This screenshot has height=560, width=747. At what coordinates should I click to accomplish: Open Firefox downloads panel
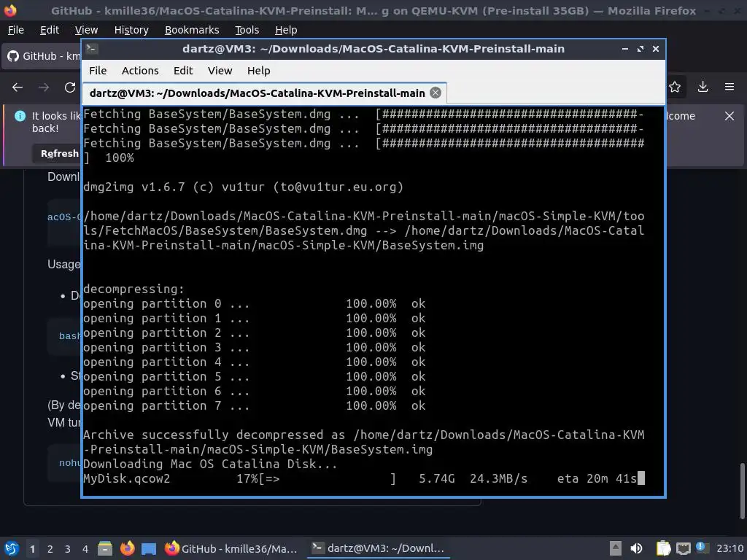tap(703, 87)
